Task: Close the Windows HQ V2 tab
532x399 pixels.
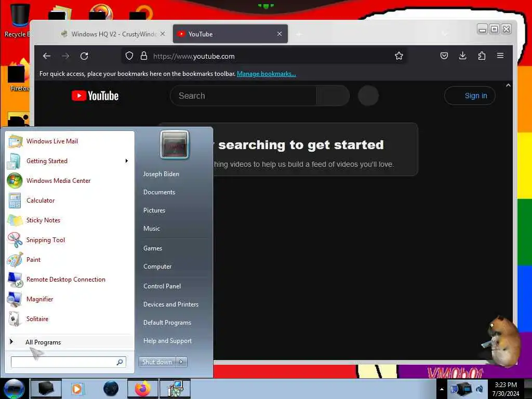Action: point(163,34)
